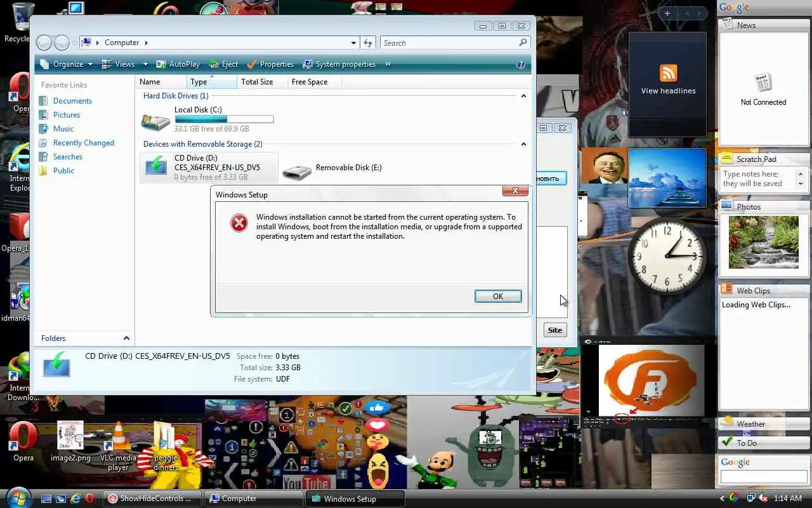
Task: Click the Google sidebar search box
Action: (x=763, y=477)
